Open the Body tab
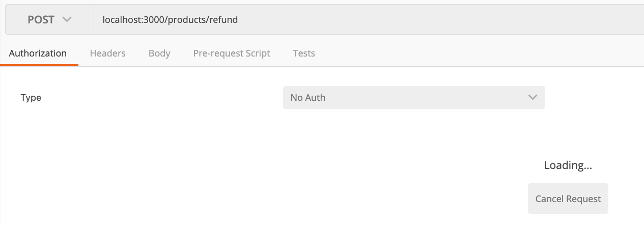Image resolution: width=644 pixels, height=226 pixels. click(159, 53)
